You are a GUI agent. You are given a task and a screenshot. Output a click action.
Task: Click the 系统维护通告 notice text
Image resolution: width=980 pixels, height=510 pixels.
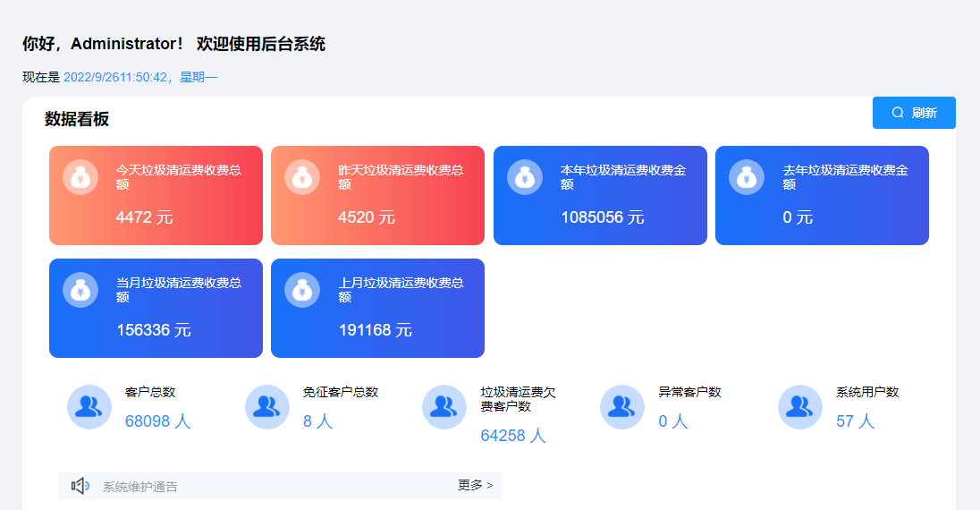pyautogui.click(x=140, y=487)
